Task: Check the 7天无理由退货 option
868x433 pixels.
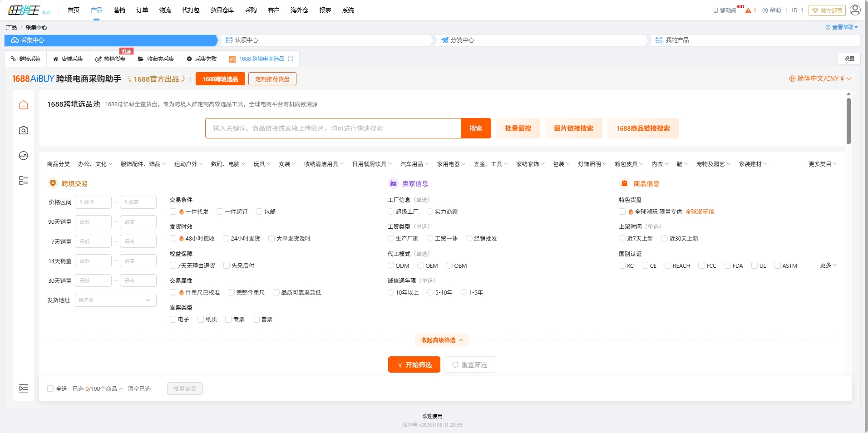Action: 173,266
